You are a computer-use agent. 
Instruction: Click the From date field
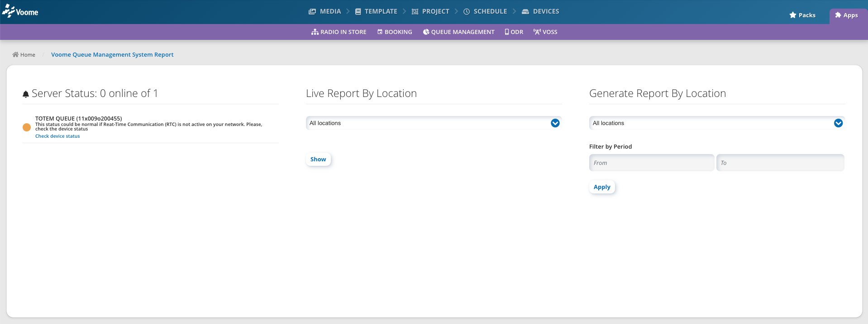pos(652,163)
